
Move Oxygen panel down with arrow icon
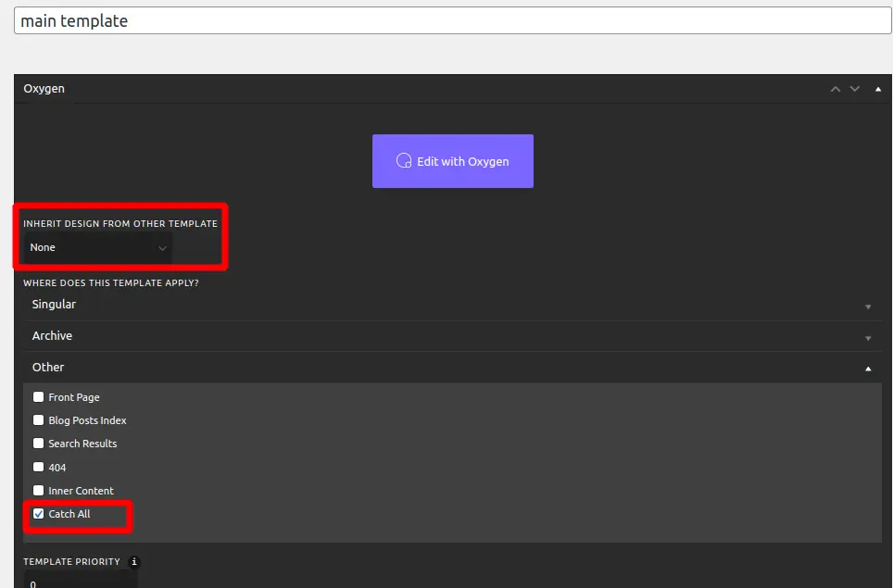[855, 89]
